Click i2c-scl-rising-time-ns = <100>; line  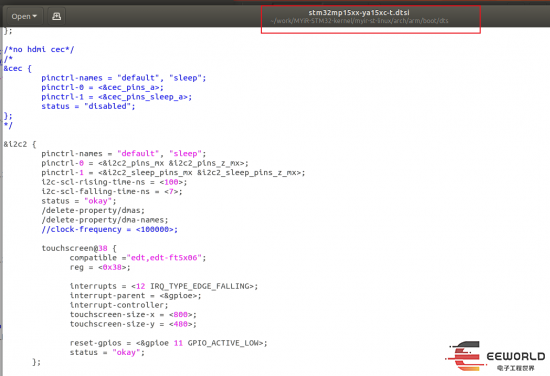click(114, 182)
